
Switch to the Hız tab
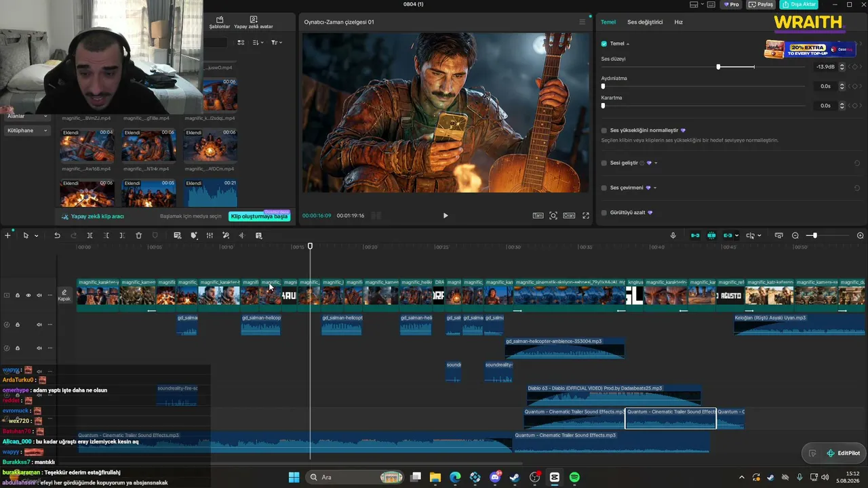pos(678,22)
